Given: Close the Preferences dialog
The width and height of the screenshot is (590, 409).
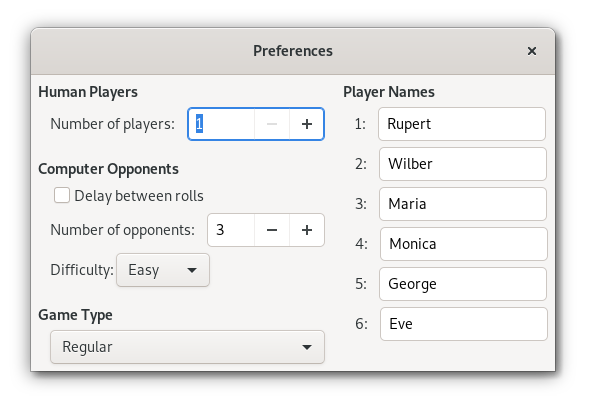Looking at the screenshot, I should 532,51.
